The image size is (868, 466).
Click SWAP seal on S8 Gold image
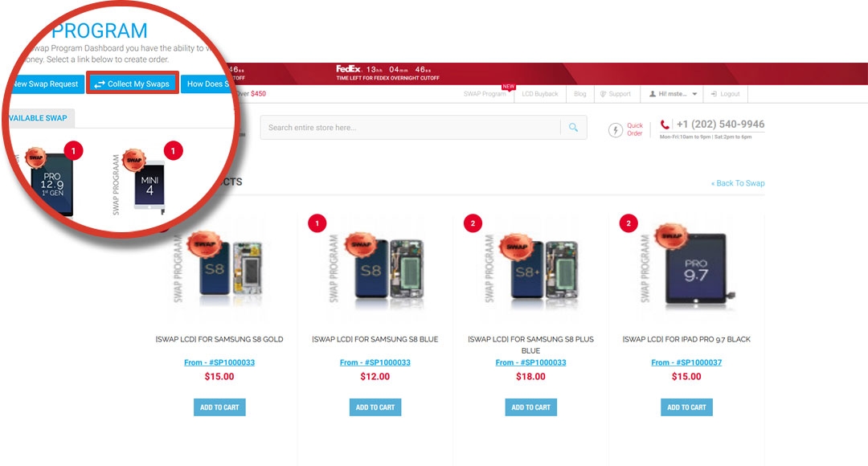[x=205, y=244]
